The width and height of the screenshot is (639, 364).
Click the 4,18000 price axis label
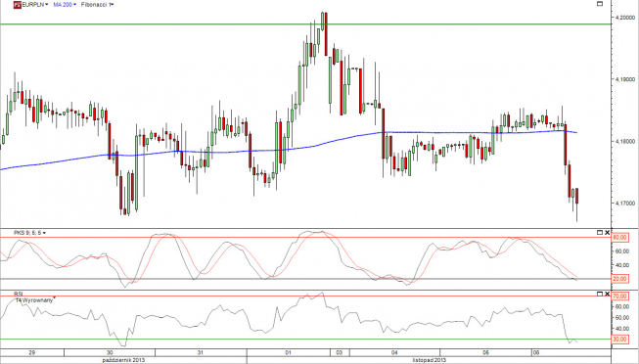[625, 142]
